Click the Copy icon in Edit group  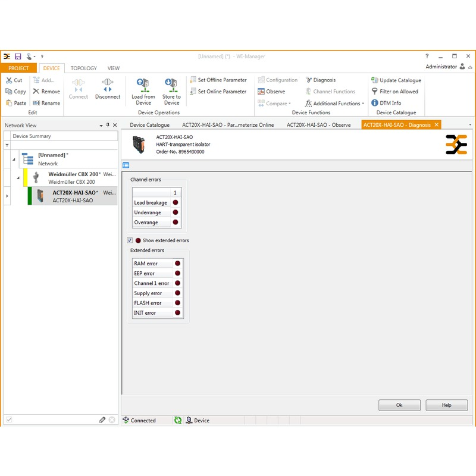point(9,92)
